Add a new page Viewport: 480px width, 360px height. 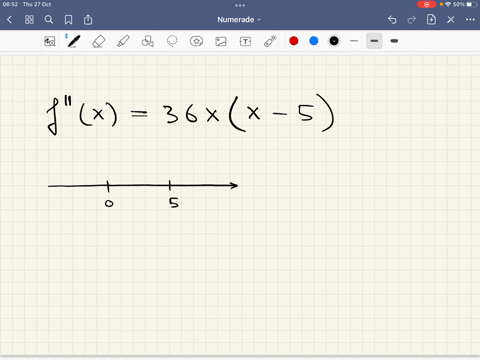point(431,19)
